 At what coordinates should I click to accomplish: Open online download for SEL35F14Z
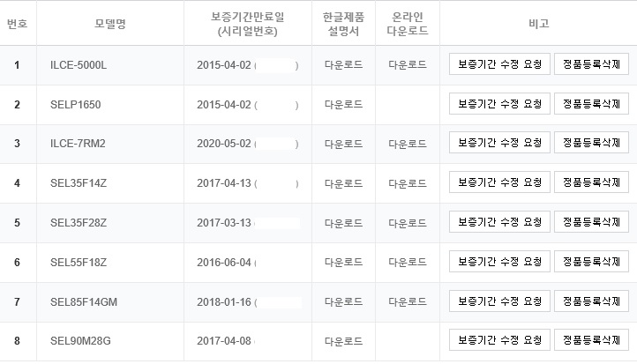tap(408, 183)
